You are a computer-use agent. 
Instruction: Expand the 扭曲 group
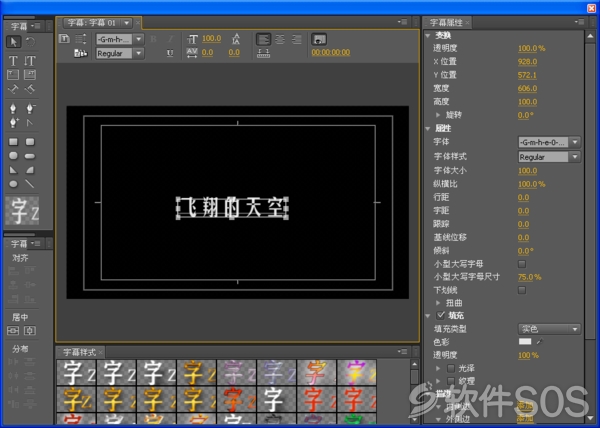[439, 303]
